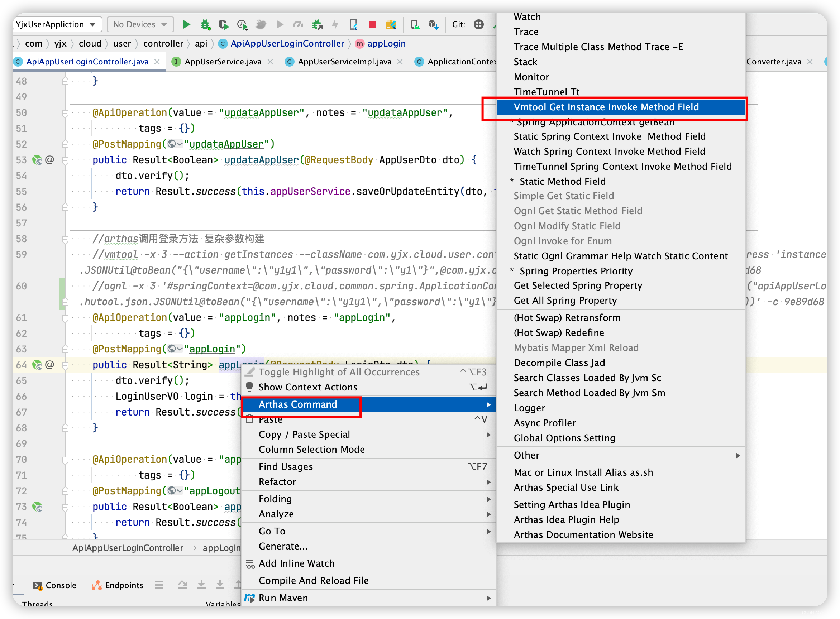The height and width of the screenshot is (619, 840).
Task: Select Compile And Reload File
Action: 368,581
